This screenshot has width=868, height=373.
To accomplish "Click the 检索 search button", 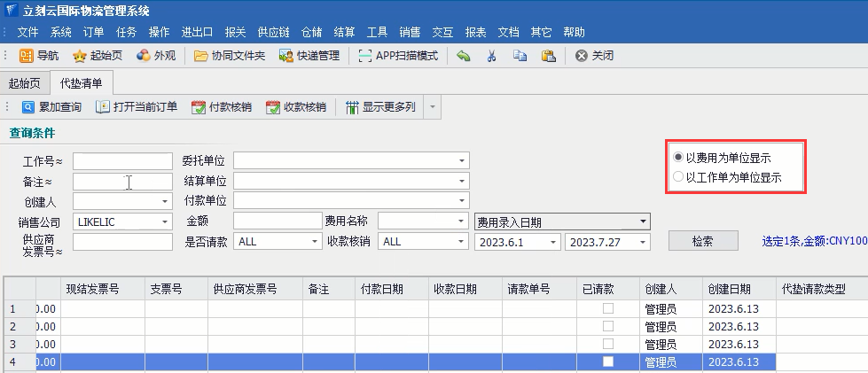I will (x=703, y=241).
